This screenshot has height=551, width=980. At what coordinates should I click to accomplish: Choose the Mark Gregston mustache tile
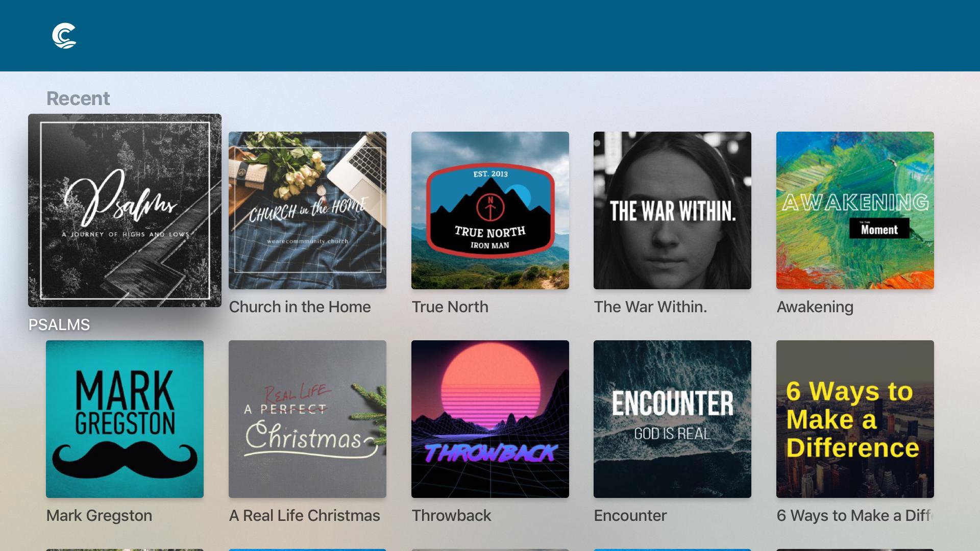(125, 419)
